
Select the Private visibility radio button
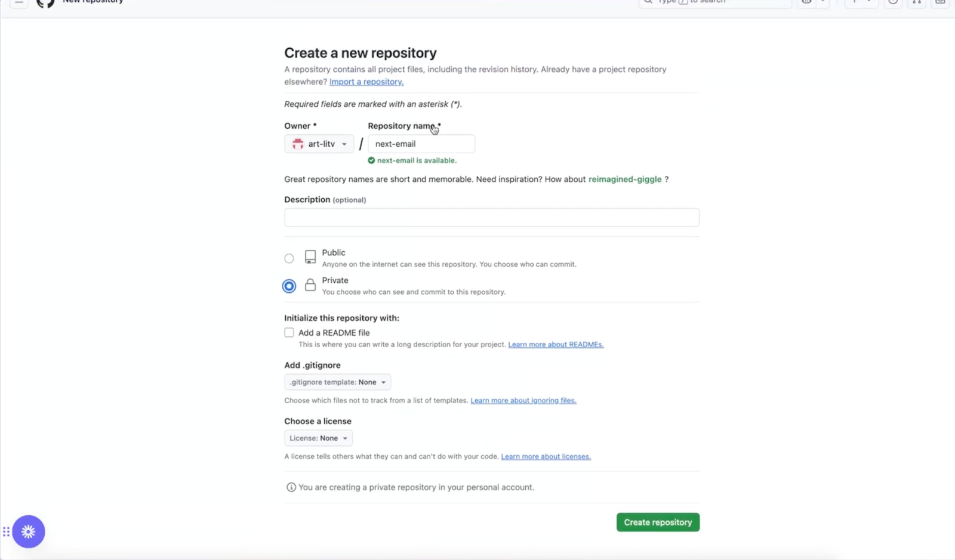[289, 286]
